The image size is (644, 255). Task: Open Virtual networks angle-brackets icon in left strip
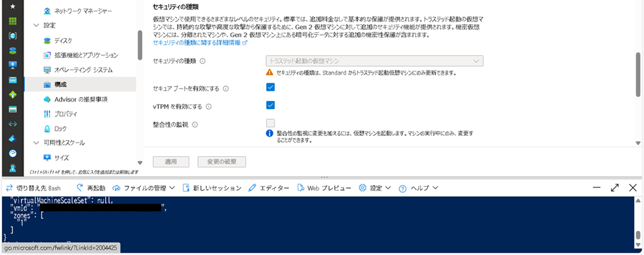tap(13, 124)
